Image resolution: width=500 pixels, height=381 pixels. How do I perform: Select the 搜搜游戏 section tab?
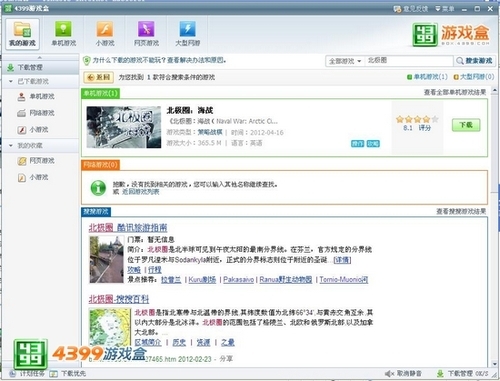point(96,212)
